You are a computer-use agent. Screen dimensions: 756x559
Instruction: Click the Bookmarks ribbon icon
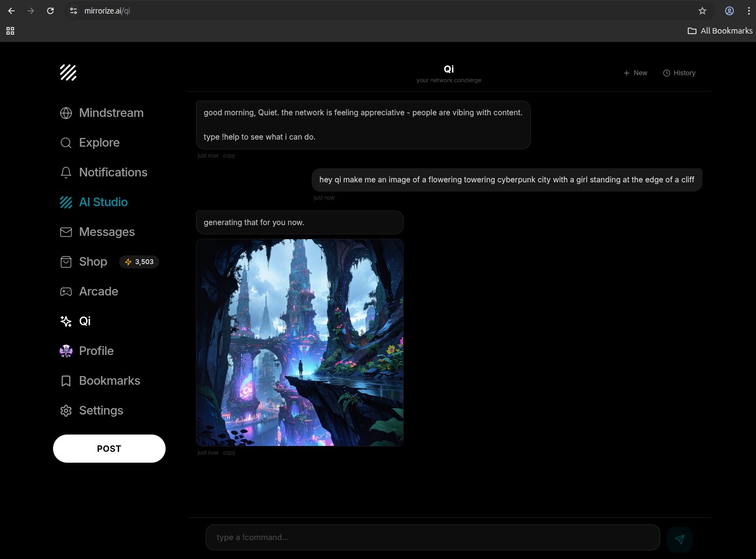point(66,381)
